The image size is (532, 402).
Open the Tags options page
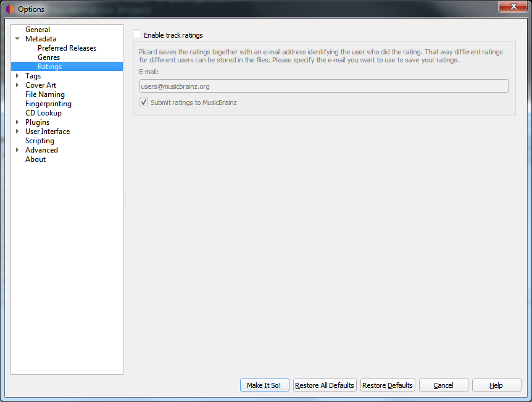point(33,76)
